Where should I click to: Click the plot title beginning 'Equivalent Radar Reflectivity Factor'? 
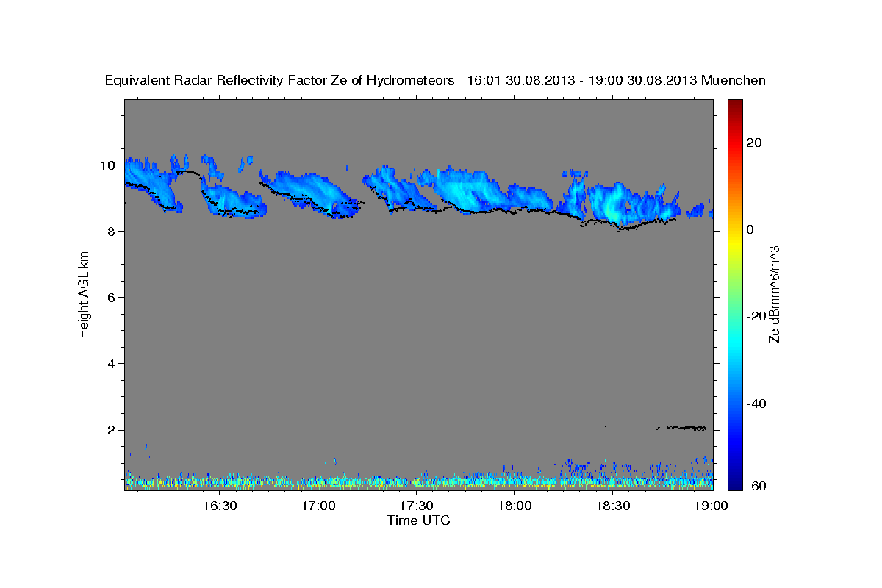click(x=435, y=80)
